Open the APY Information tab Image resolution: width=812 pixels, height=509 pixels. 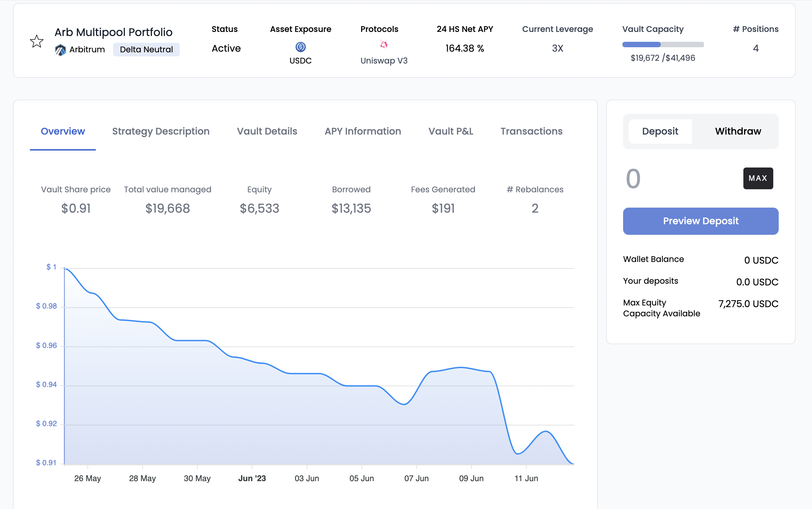363,131
